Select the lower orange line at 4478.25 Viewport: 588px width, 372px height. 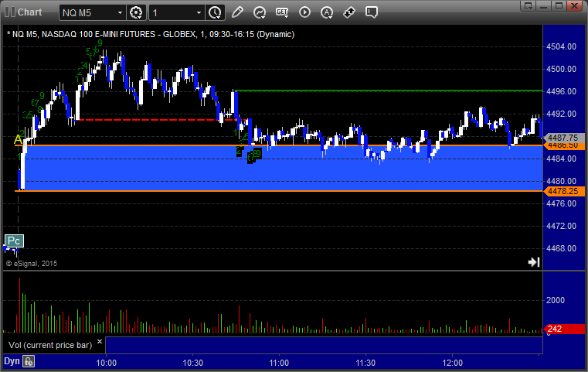pos(278,191)
